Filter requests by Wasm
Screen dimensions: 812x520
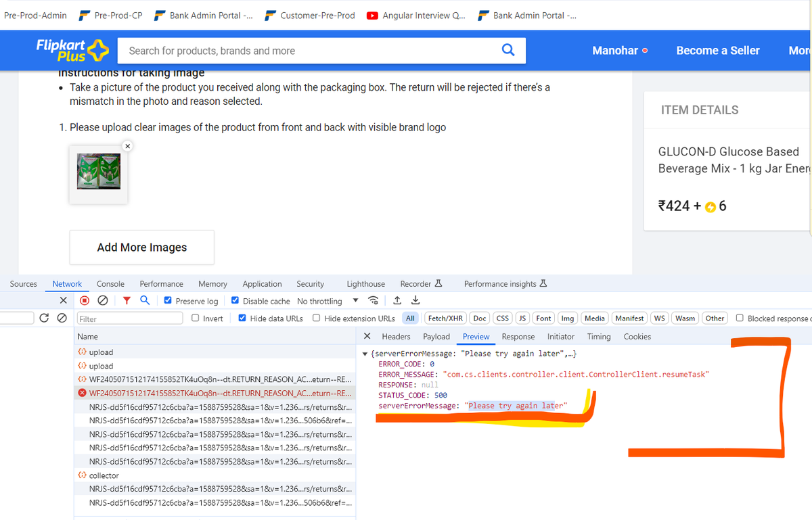click(x=685, y=318)
